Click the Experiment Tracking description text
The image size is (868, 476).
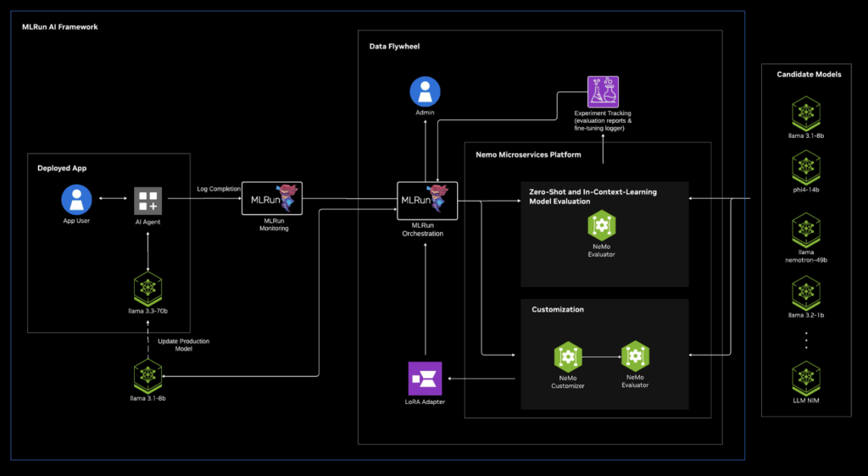pos(603,120)
